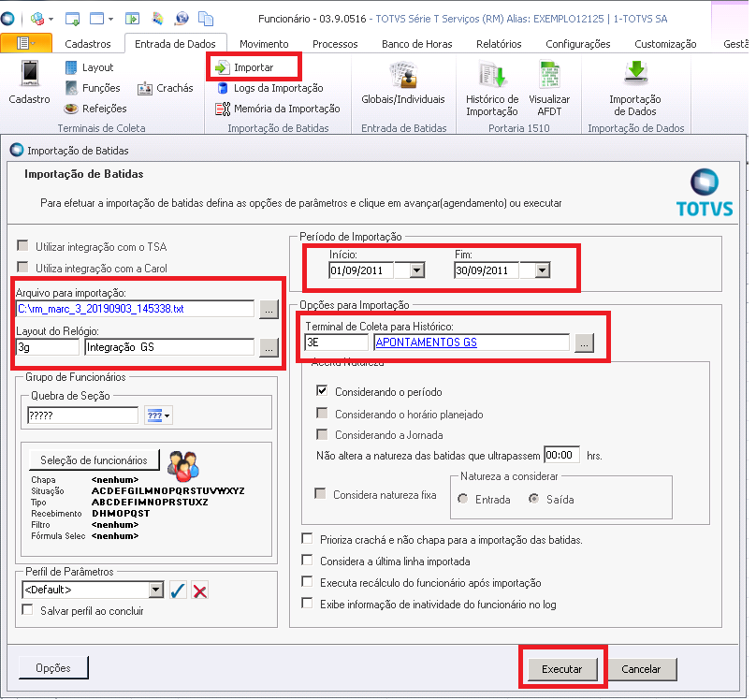Select the Entrada radio button

tap(463, 499)
